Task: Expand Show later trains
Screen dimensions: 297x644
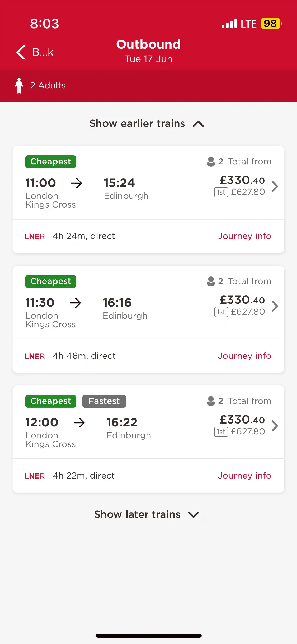Action: (147, 514)
